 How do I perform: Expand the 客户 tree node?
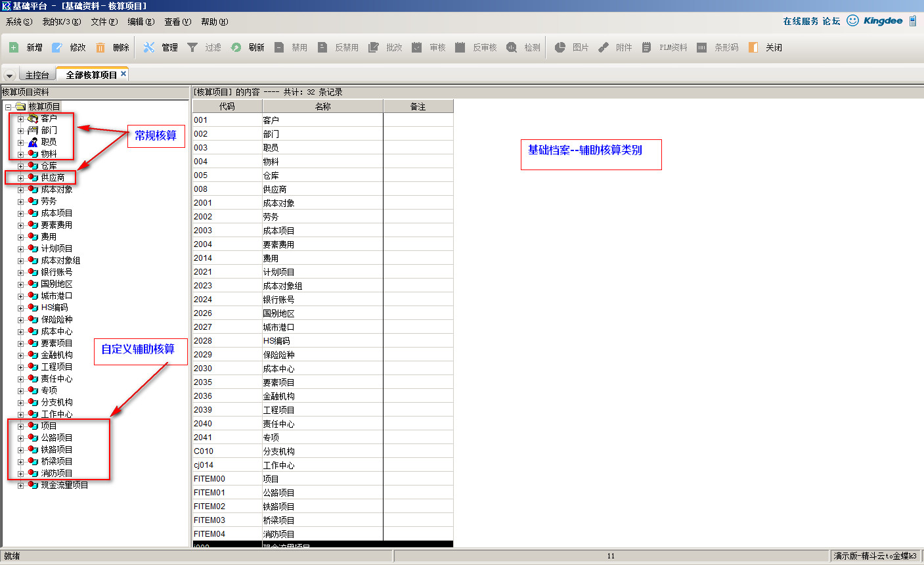coord(20,119)
